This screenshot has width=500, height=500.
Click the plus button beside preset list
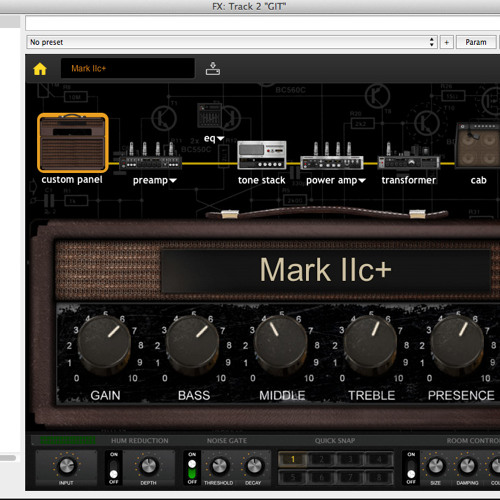tap(447, 42)
